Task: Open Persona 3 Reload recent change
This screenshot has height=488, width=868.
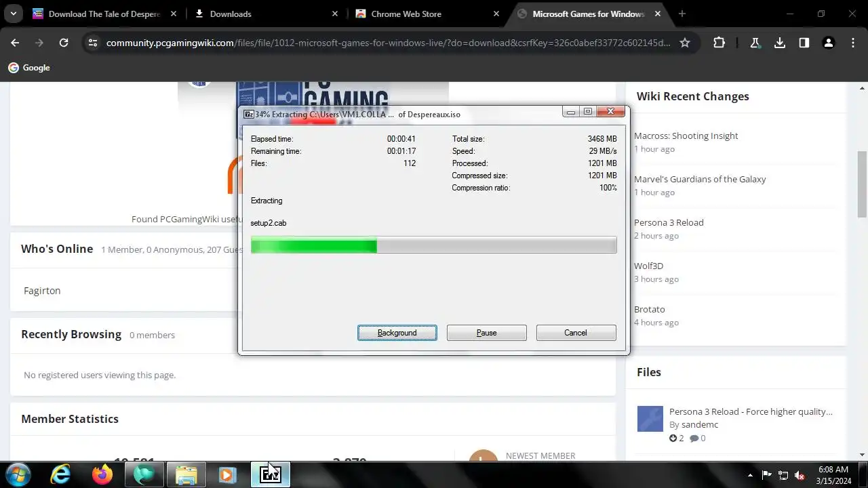Action: (669, 222)
